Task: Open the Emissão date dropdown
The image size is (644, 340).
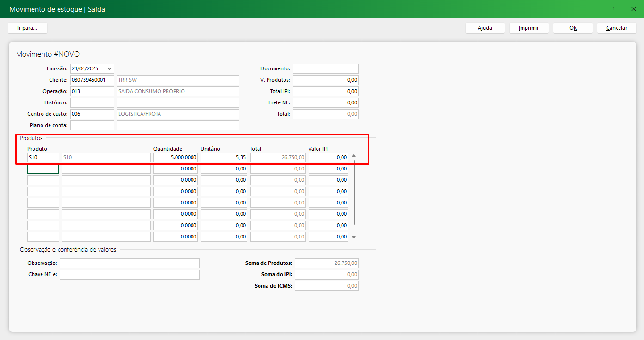Action: [109, 69]
